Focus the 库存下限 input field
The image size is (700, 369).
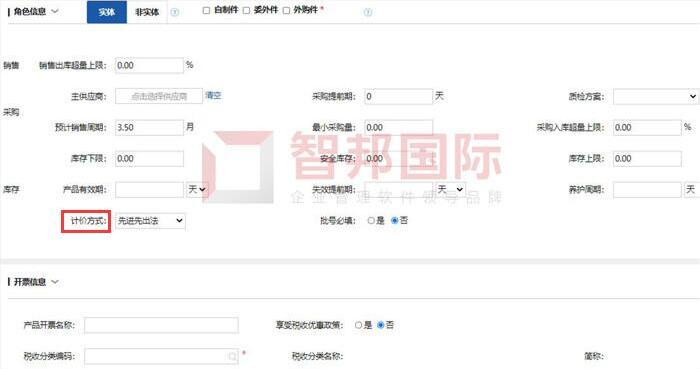(149, 159)
